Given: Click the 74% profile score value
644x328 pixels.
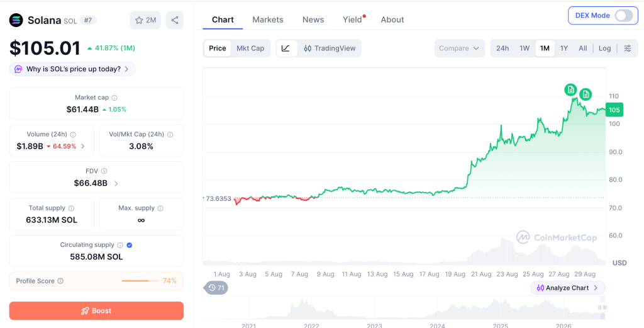Looking at the screenshot, I should tap(170, 281).
